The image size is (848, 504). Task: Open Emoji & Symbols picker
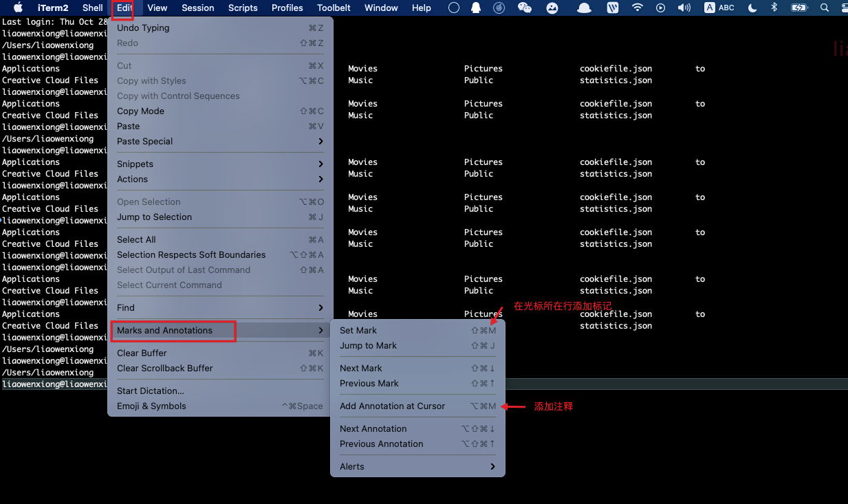pos(220,406)
